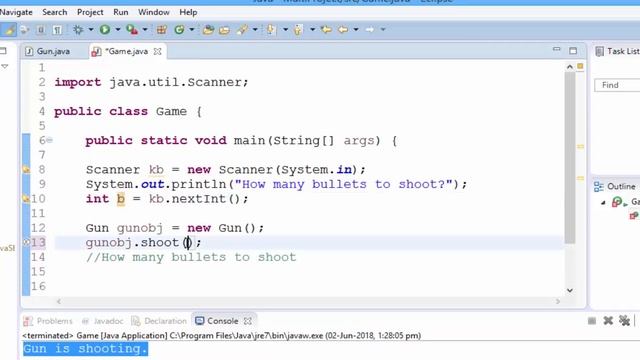Toggle Block Selection Mode icon

point(41,29)
